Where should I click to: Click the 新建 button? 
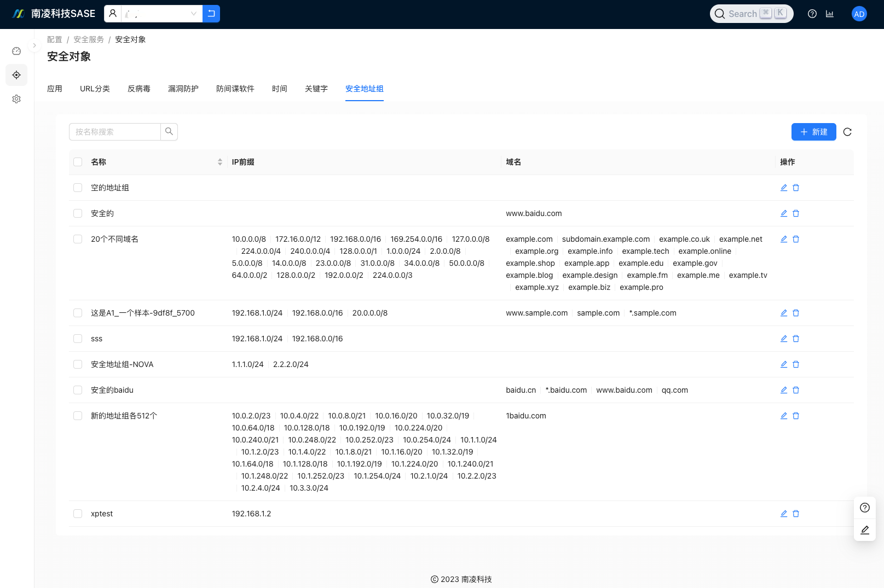813,132
